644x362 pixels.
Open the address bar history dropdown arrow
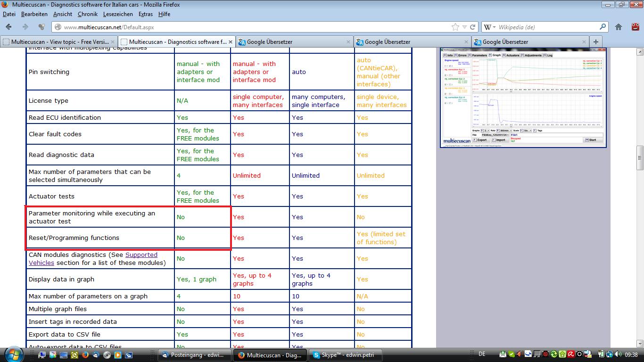point(464,27)
